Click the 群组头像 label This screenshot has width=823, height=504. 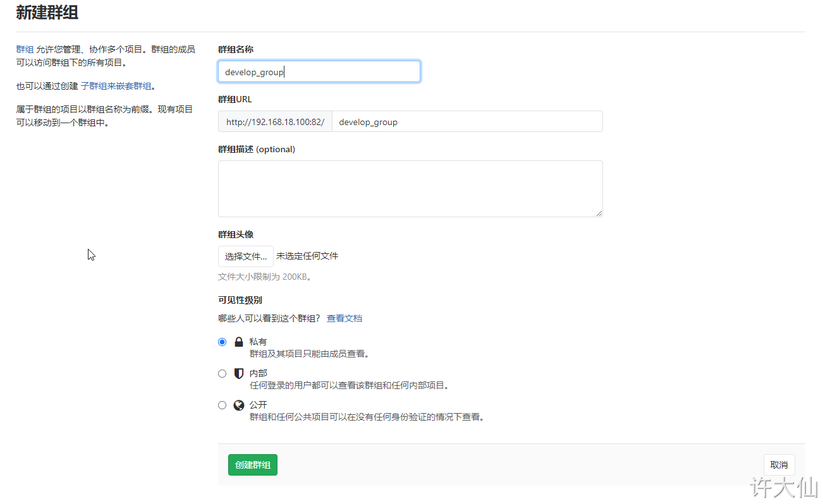point(236,234)
